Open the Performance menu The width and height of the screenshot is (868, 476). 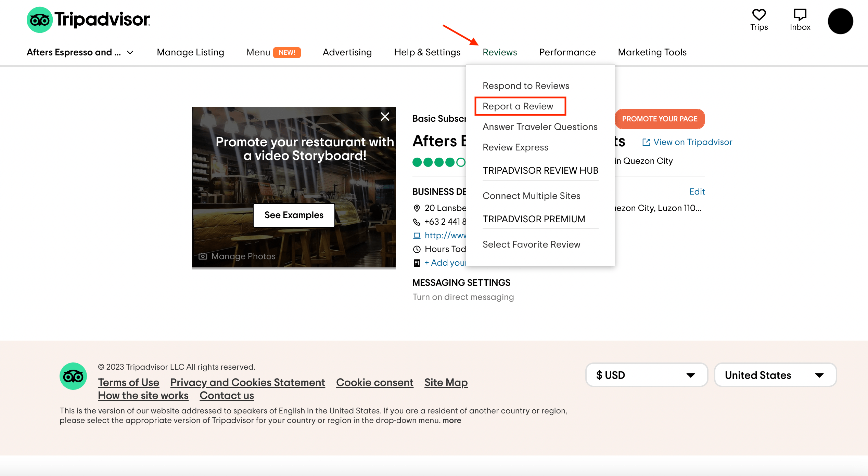[x=567, y=52]
